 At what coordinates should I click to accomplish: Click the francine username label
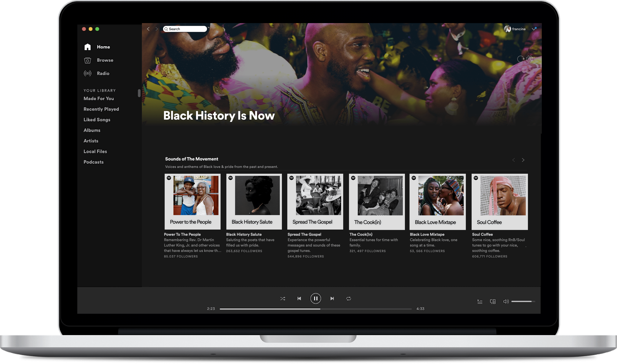coord(519,29)
